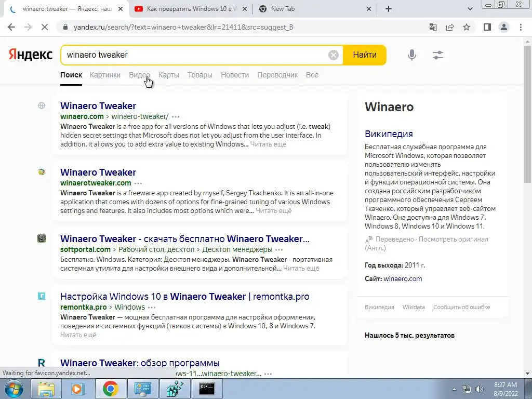Click the winaero.com result globe favicon
The width and height of the screenshot is (532, 399).
42,105
